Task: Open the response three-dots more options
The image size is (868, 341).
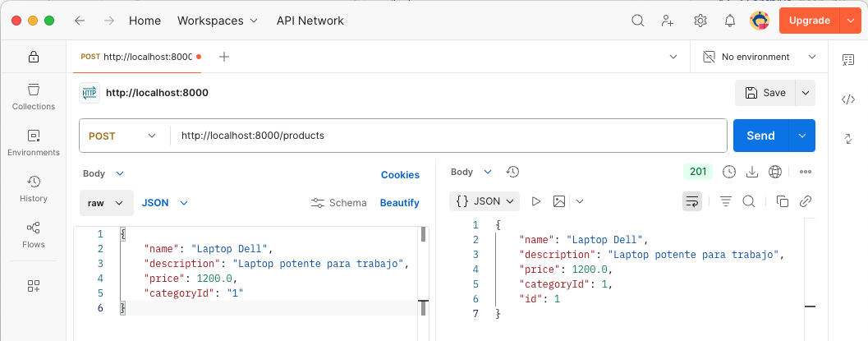Action: tap(806, 173)
